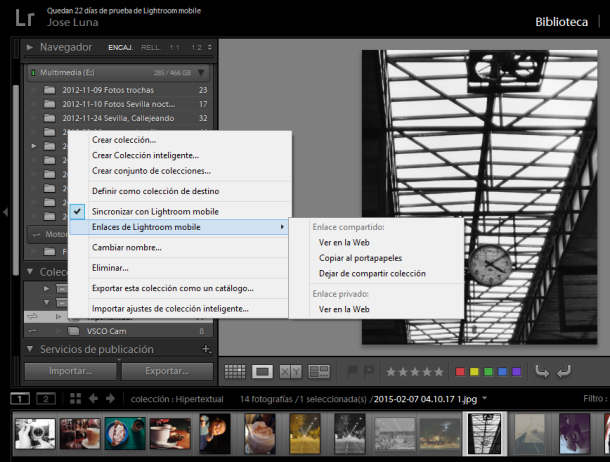Select camera photo thumbnail in filmstrip
Screen dimensions: 610x462
(x=35, y=434)
